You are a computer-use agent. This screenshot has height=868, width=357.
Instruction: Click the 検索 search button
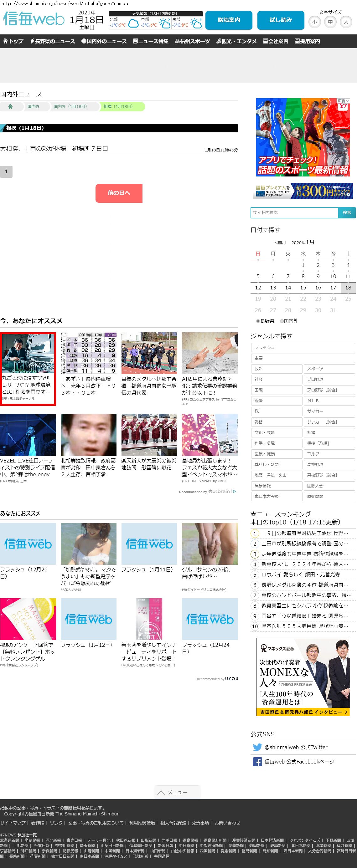[347, 213]
